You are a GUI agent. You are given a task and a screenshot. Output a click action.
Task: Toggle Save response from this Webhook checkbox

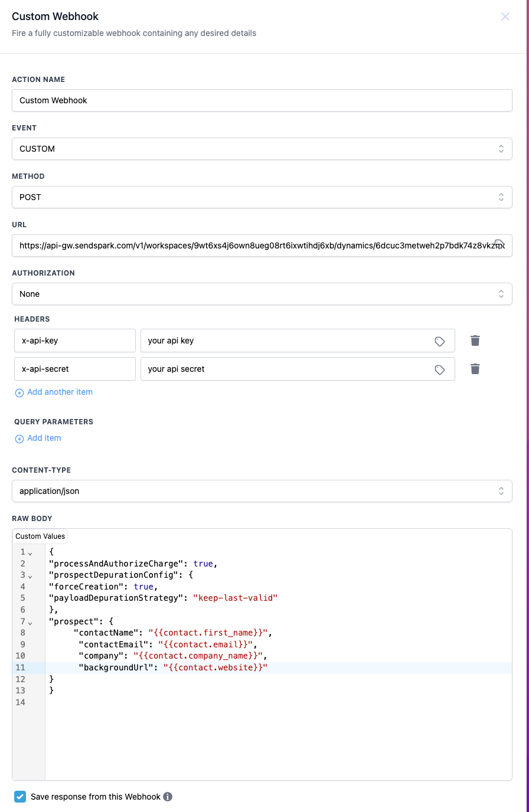20,797
